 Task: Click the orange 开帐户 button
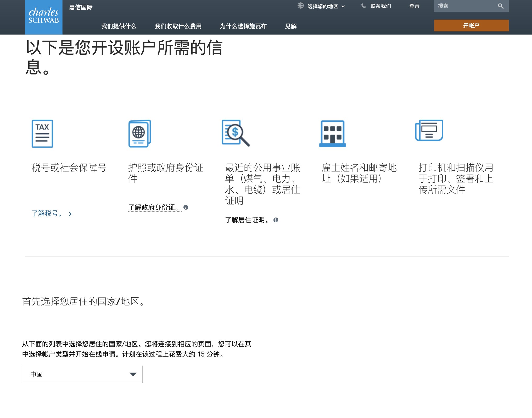[x=471, y=25]
